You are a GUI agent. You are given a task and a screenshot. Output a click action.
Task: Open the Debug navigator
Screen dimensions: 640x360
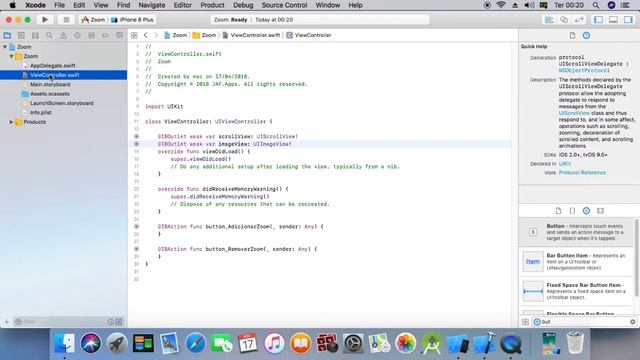[91, 36]
